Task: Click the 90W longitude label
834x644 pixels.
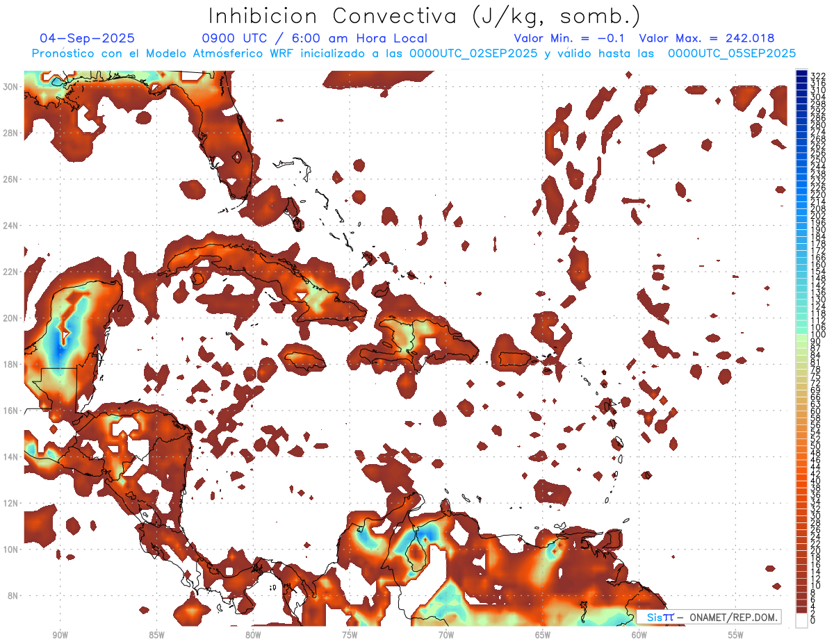Action: 60,635
